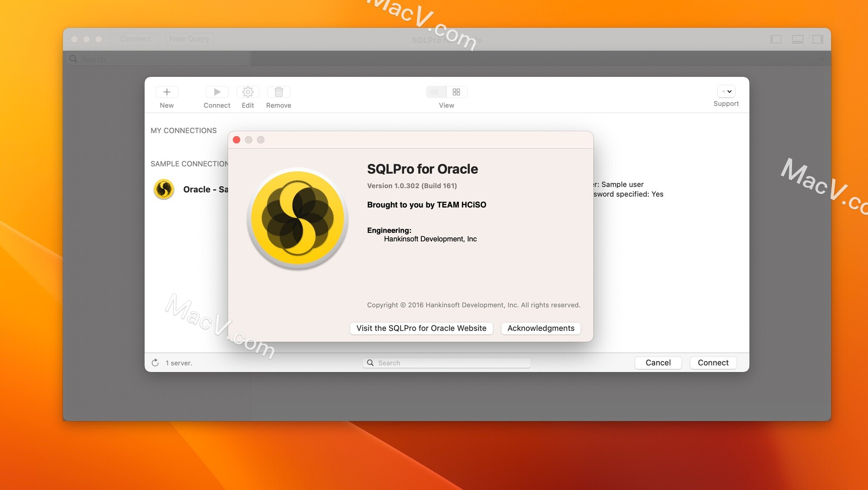Click the list view toggle icon
The height and width of the screenshot is (490, 868).
point(436,92)
